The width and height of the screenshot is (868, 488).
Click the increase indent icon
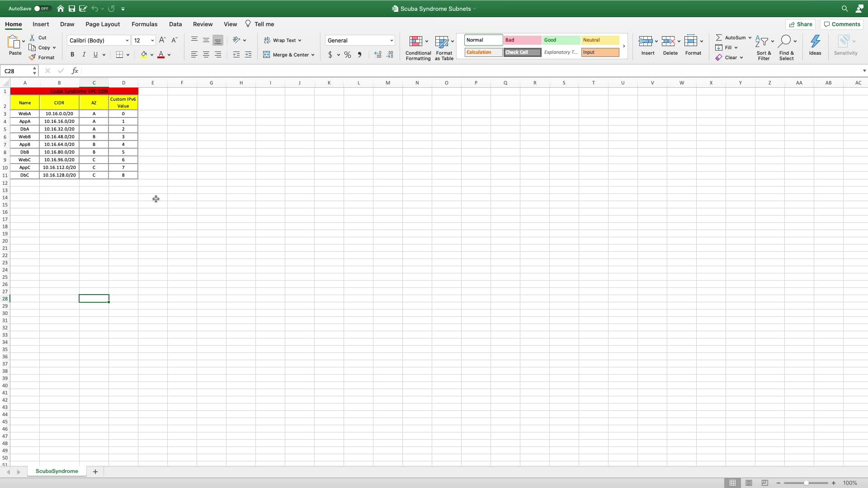click(248, 55)
